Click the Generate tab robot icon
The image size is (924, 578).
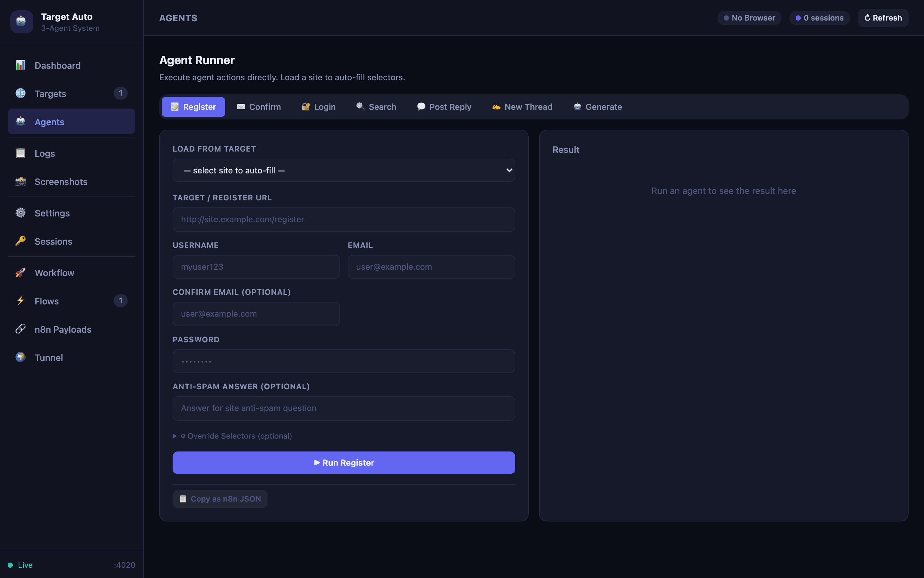coord(577,107)
